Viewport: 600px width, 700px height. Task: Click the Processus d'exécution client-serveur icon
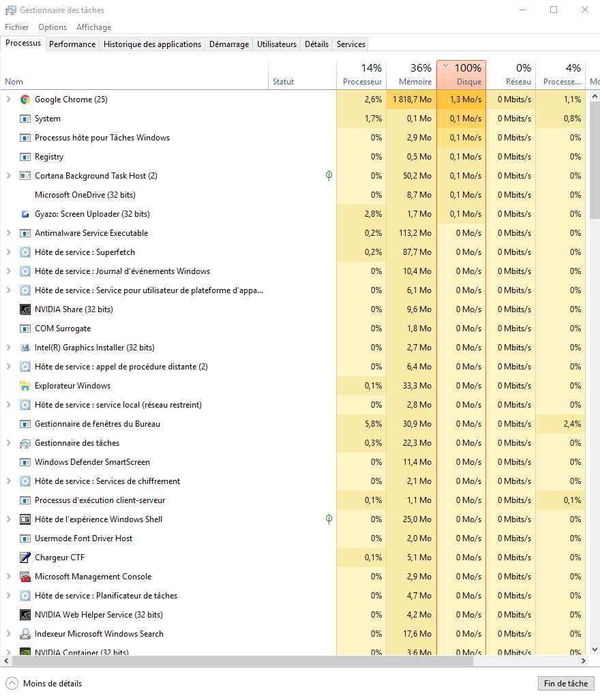pos(25,500)
